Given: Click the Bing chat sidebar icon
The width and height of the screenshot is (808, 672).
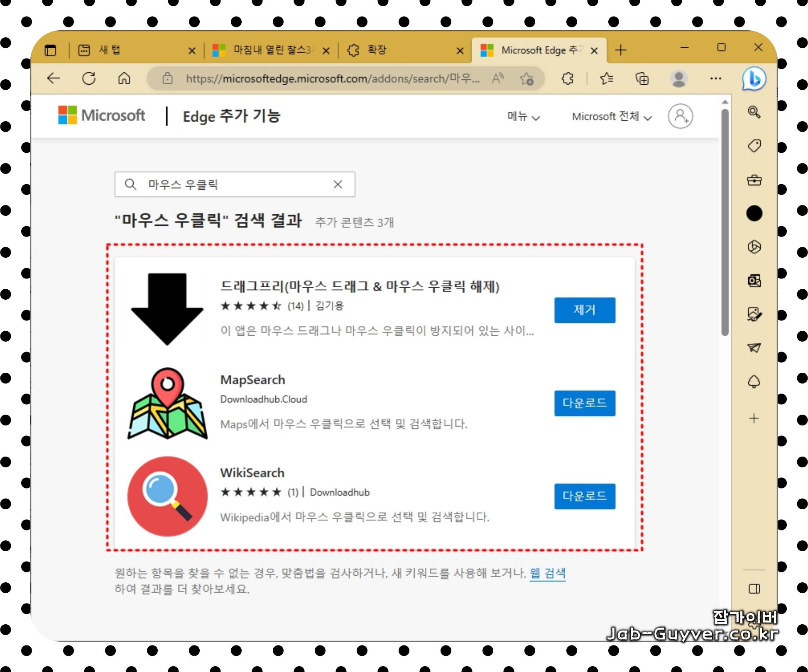Looking at the screenshot, I should (x=754, y=78).
